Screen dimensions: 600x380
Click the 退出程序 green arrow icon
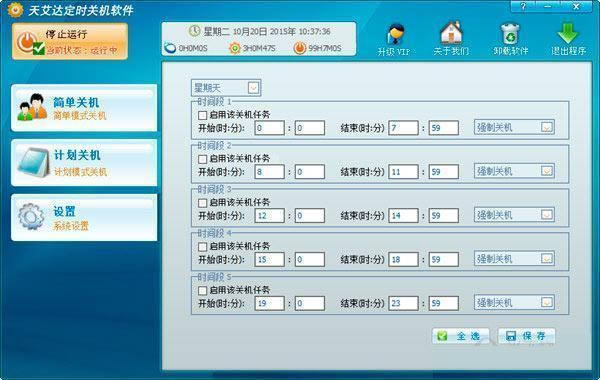coord(568,39)
